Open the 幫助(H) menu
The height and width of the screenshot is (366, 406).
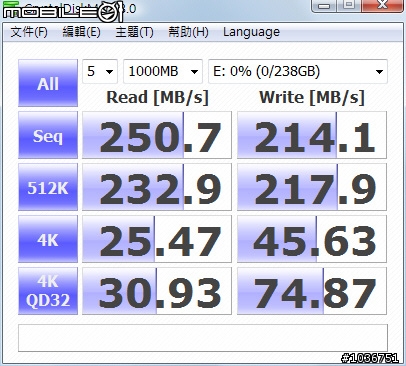coord(188,32)
